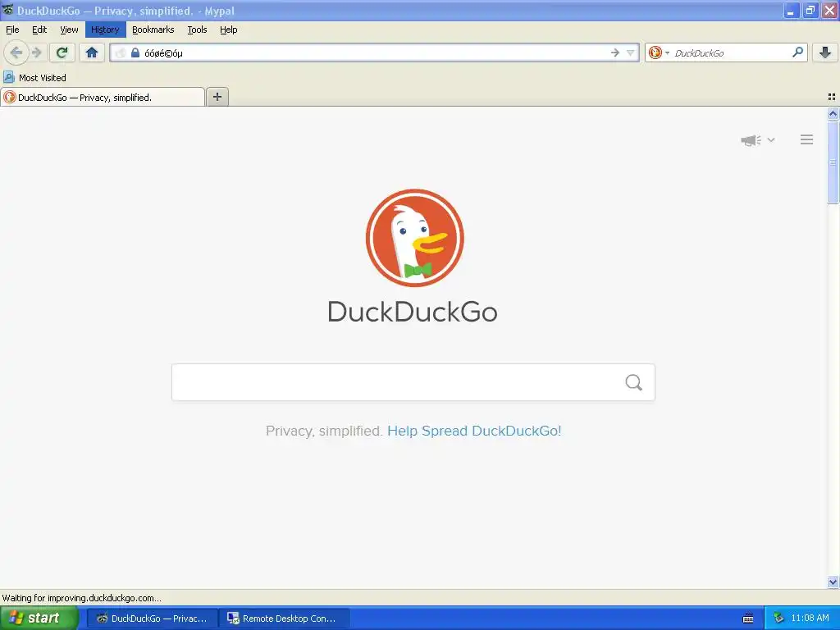Open the Windows Start menu

(39, 619)
